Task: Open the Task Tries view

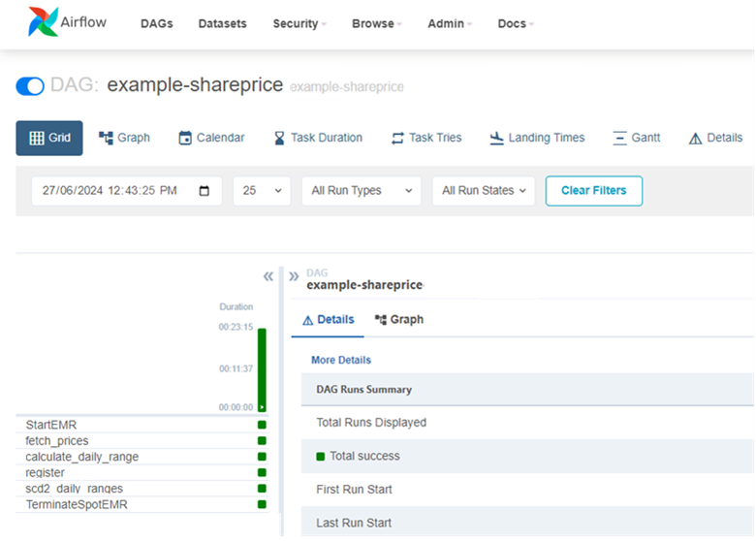Action: coord(426,138)
